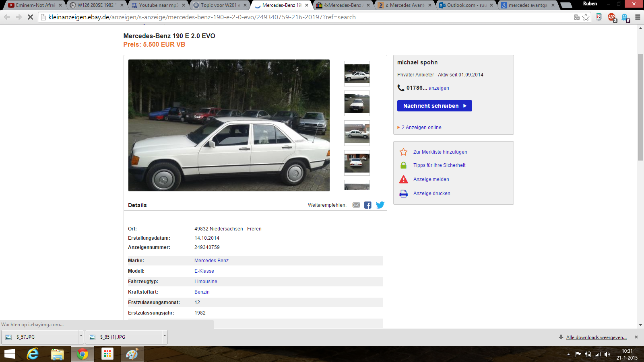
Task: Click Anzeige melden link
Action: pyautogui.click(x=431, y=179)
